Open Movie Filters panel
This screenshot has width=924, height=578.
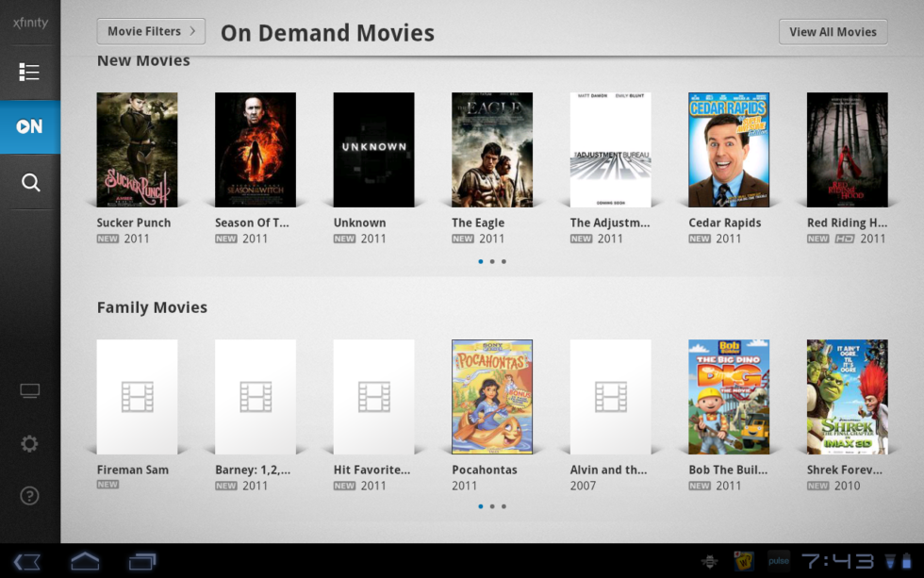(150, 31)
